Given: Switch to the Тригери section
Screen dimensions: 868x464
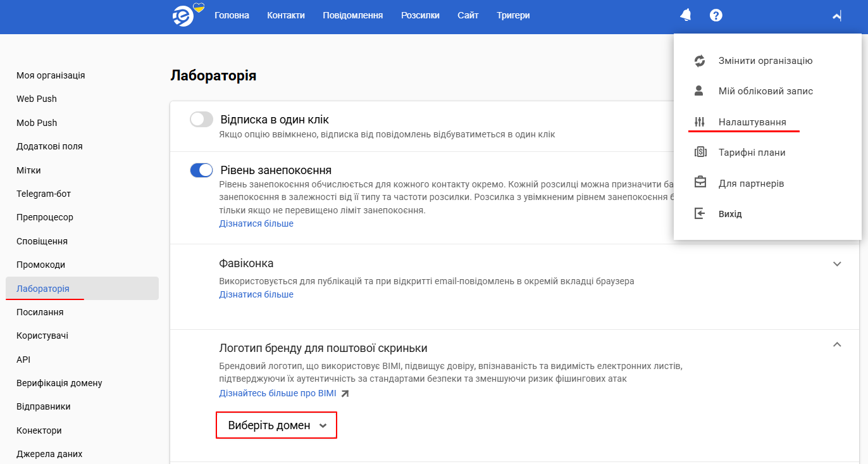Looking at the screenshot, I should [x=512, y=15].
